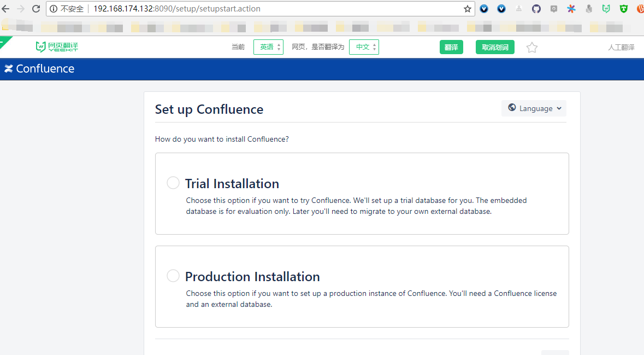Bookmark this page with the address bar star
The height and width of the screenshot is (355, 644).
pos(468,9)
